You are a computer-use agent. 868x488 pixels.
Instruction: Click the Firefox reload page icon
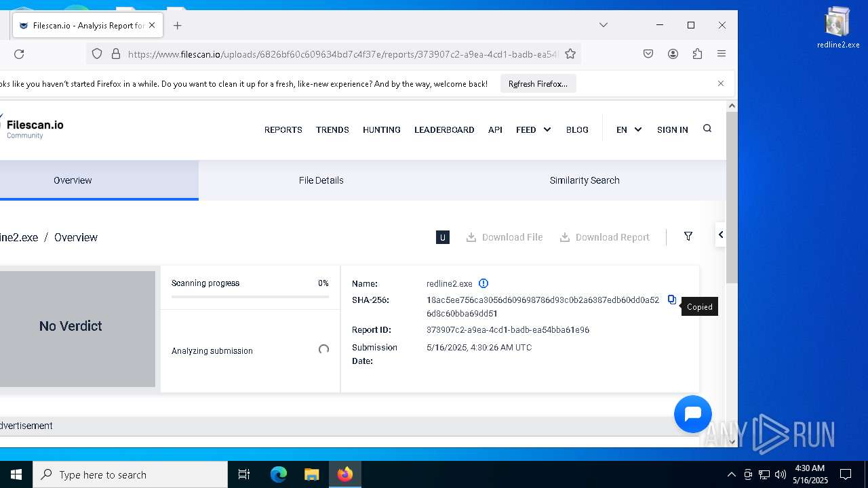coord(19,54)
